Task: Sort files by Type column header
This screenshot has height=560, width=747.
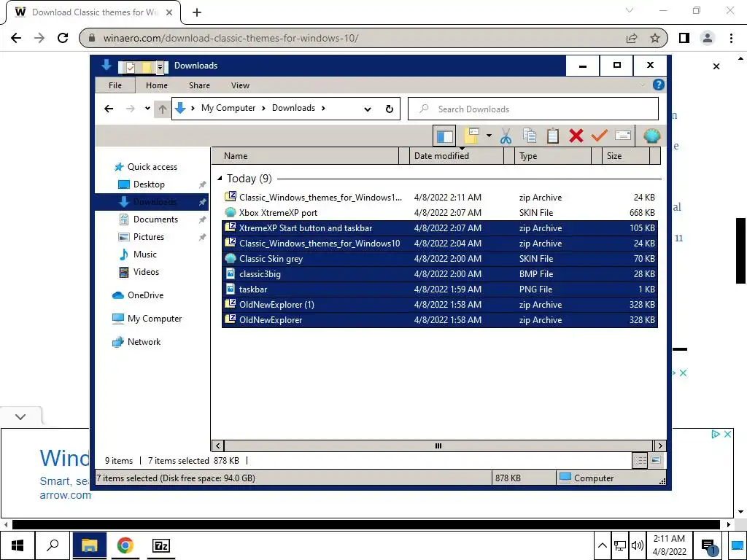Action: click(553, 156)
